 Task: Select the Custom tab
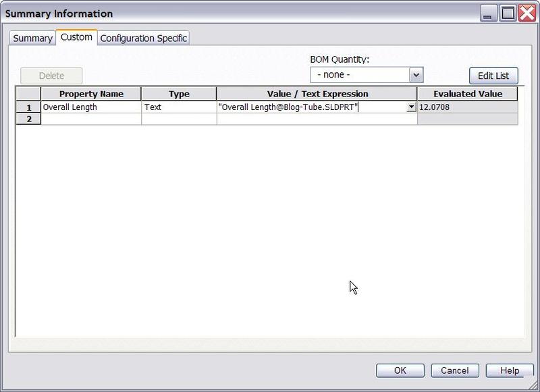point(76,37)
